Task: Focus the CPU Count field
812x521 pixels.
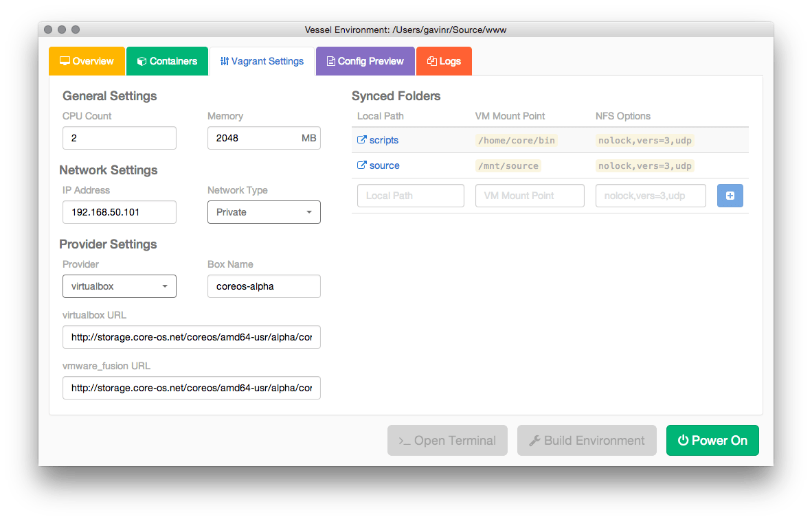Action: 119,138
